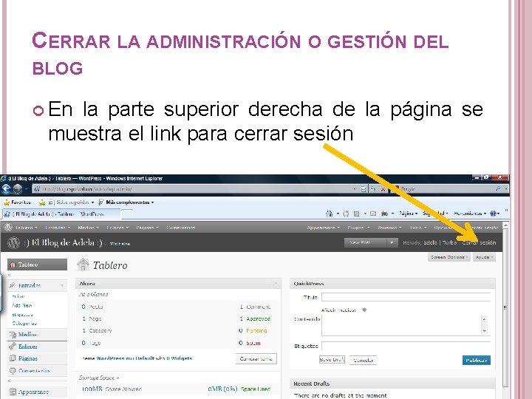The width and height of the screenshot is (532, 399).
Task: Click the Save Draft button
Action: [332, 360]
